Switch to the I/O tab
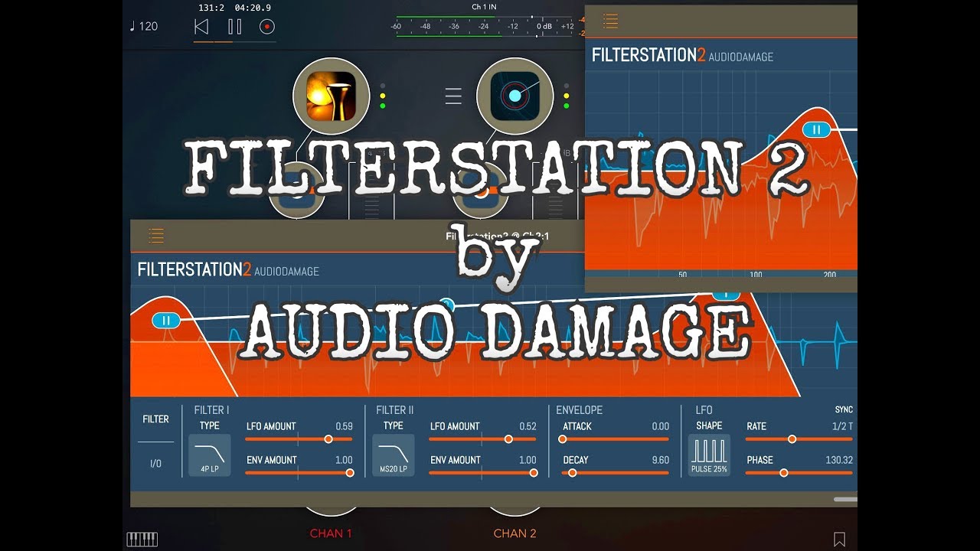This screenshot has width=980, height=551. (155, 464)
